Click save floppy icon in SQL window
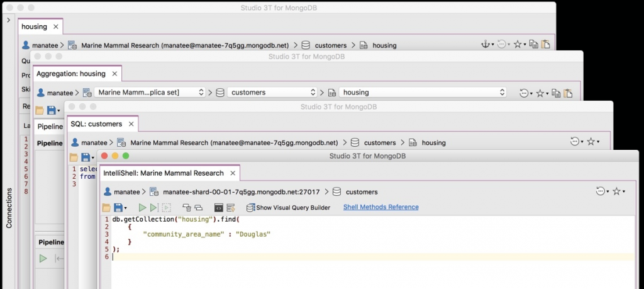The width and height of the screenshot is (644, 289). [86, 157]
